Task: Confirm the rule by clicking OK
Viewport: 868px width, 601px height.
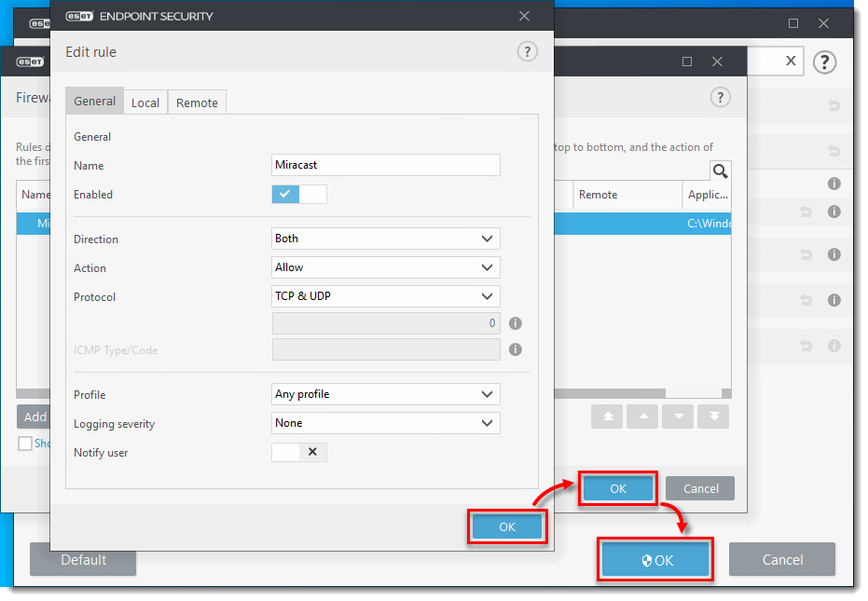Action: click(x=507, y=526)
